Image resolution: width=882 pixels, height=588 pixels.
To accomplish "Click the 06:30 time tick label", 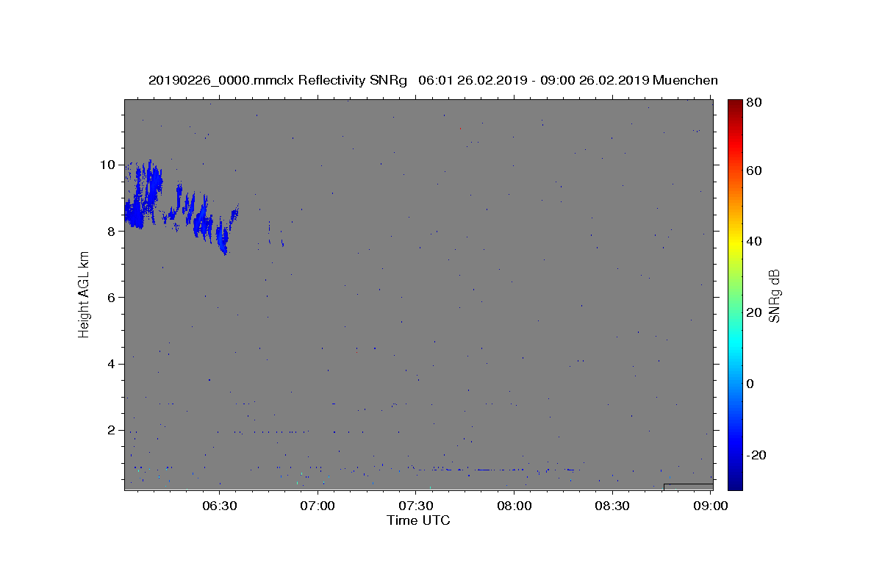I will click(219, 506).
